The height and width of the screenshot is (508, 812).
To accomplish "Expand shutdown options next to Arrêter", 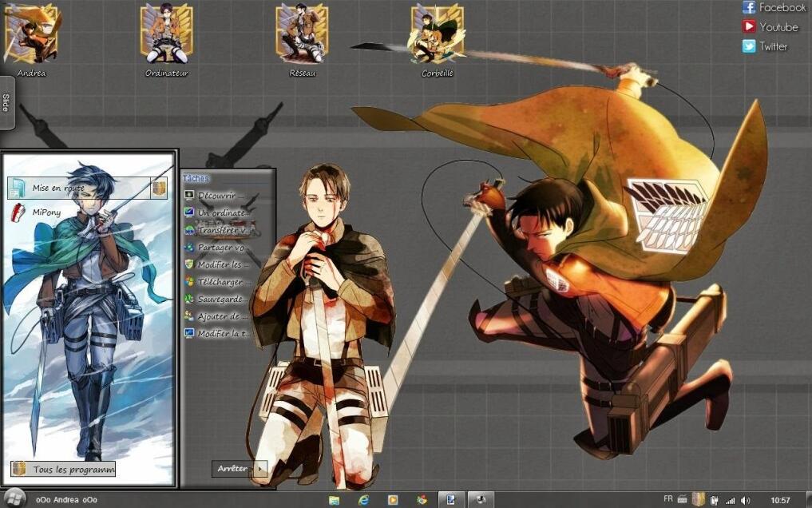I will pyautogui.click(x=259, y=470).
